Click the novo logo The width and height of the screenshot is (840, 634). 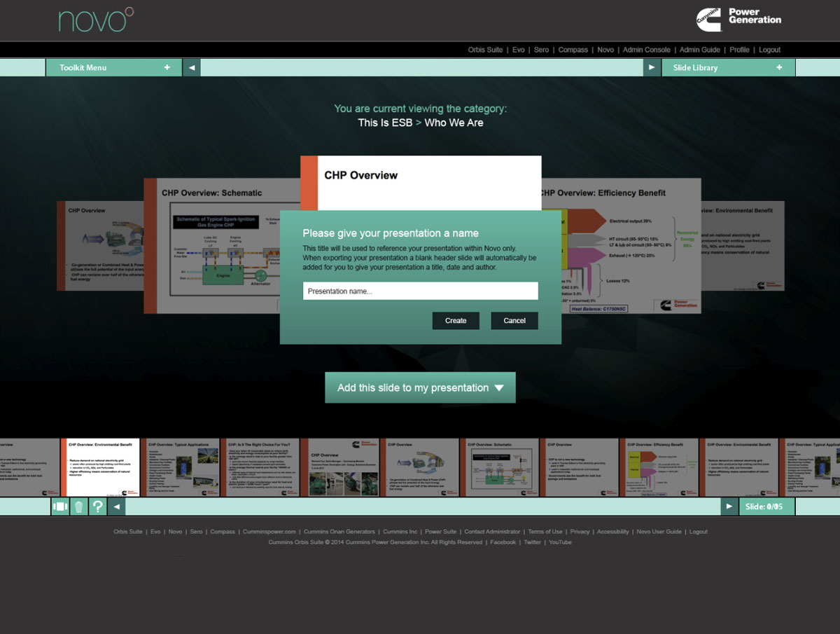pyautogui.click(x=96, y=20)
